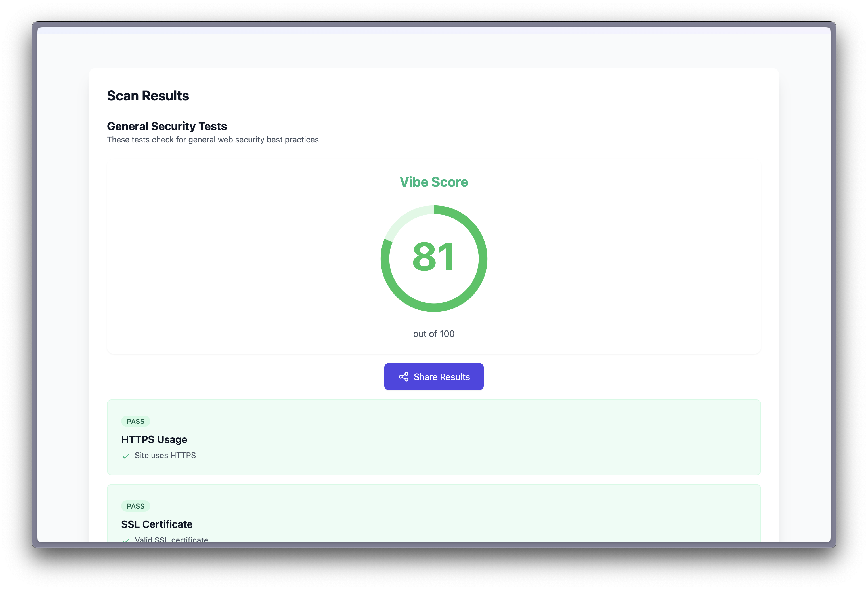Screen dimensions: 868x590
Task: Click the Vibe Score title
Action: [x=434, y=182]
